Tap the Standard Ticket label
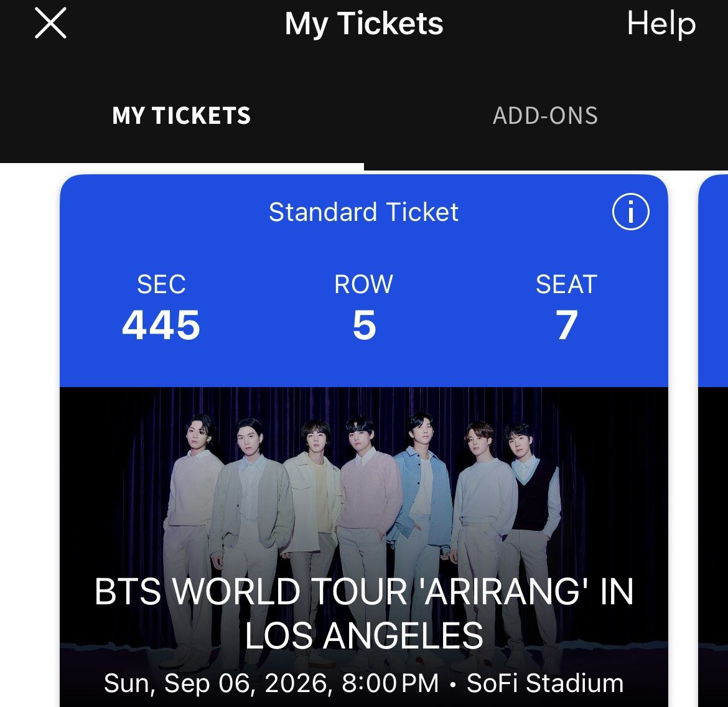The width and height of the screenshot is (728, 707). (363, 212)
